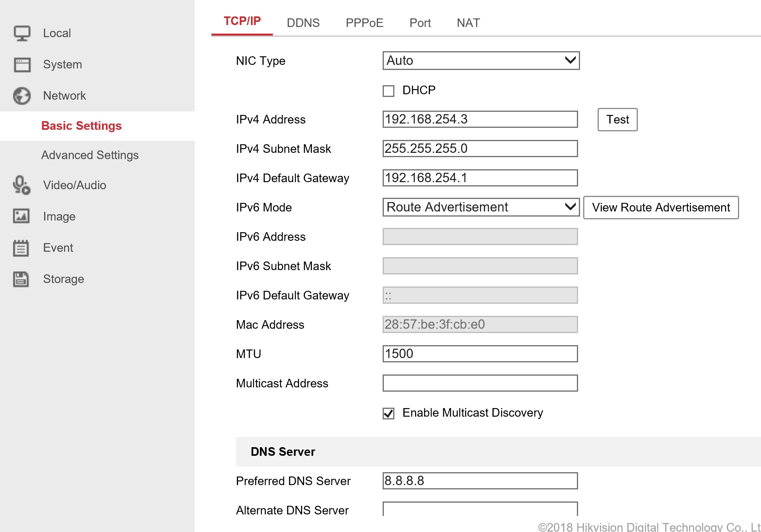Click the IPv4 Address input field
Screen dimensions: 761x532
click(480, 119)
